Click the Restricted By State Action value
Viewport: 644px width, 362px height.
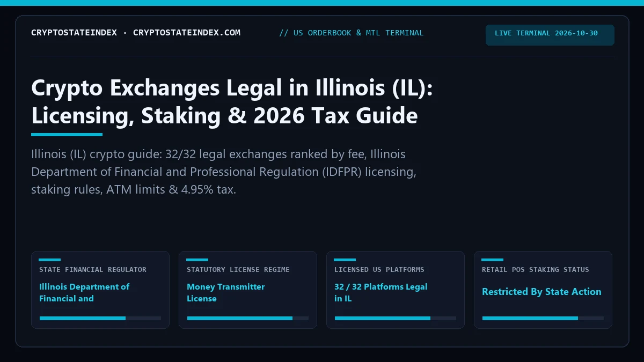(x=541, y=292)
